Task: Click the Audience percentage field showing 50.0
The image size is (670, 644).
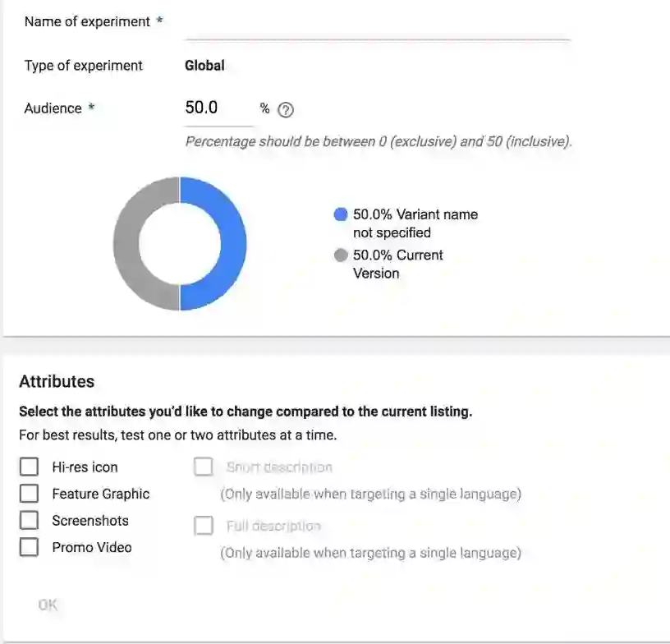Action: click(x=218, y=108)
